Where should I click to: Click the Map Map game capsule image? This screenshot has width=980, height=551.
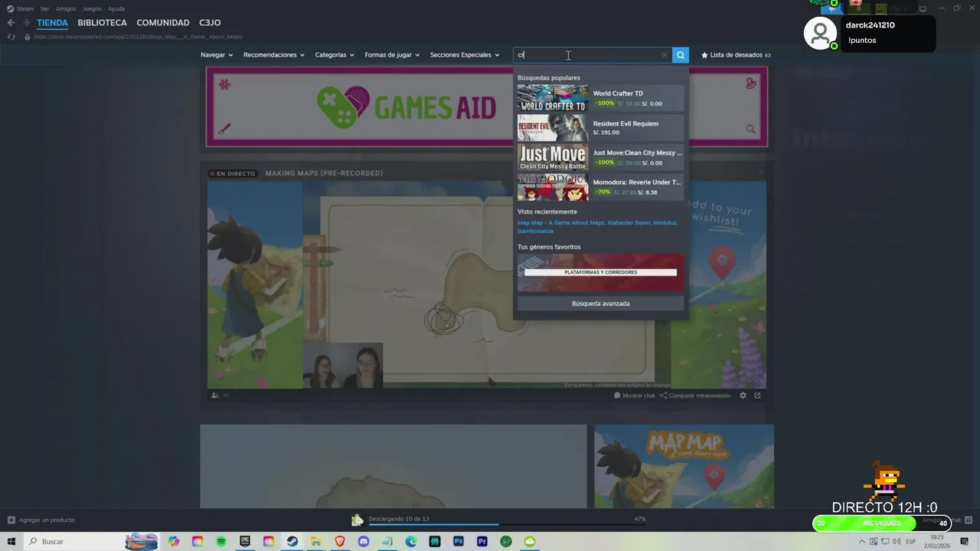pyautogui.click(x=684, y=466)
